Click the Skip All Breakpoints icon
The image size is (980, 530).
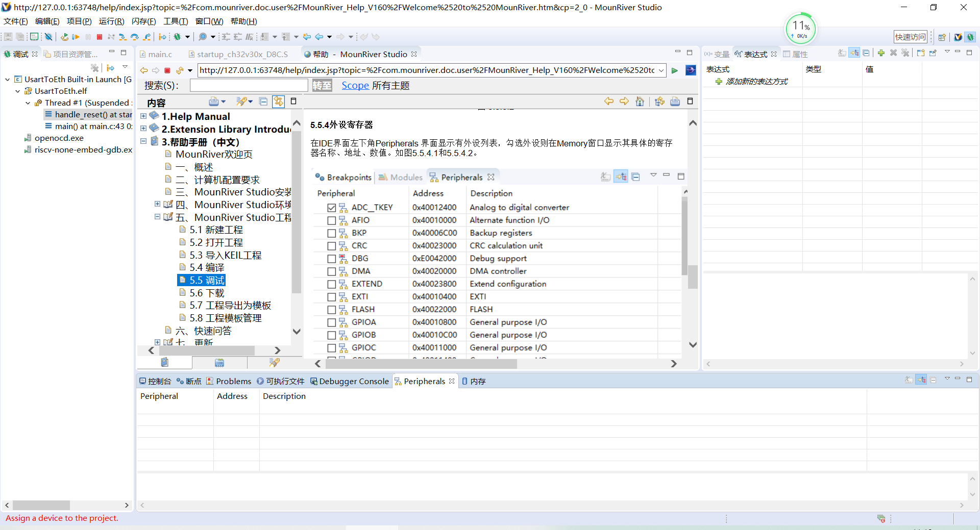48,37
